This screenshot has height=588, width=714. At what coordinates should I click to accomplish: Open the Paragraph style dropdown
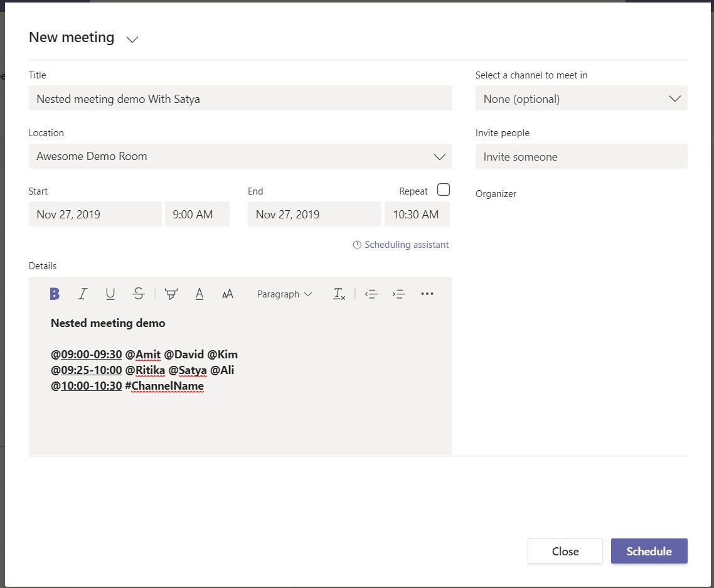(285, 294)
